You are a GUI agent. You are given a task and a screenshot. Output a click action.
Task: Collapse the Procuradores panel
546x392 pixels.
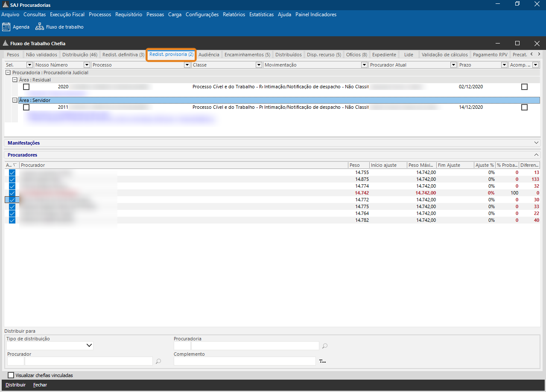(x=537, y=155)
